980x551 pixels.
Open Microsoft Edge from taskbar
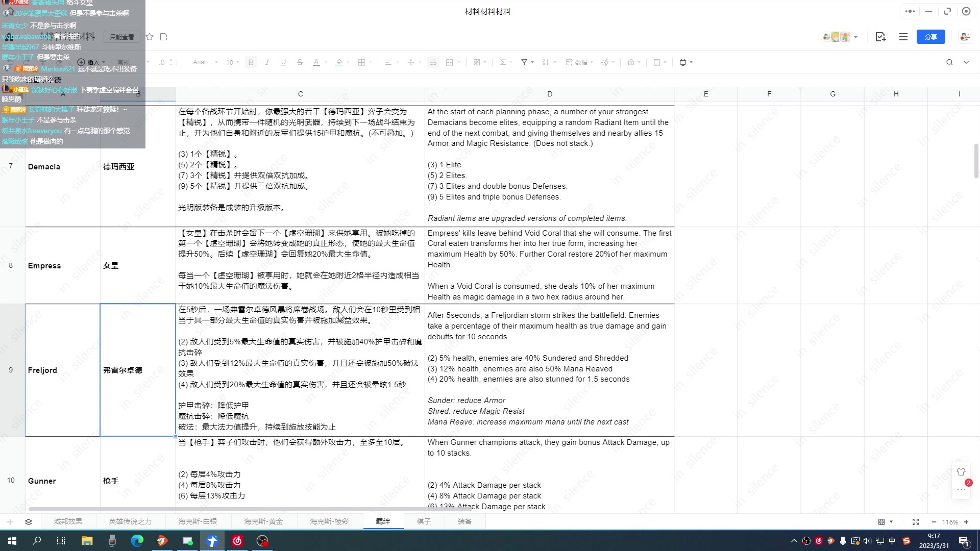137,541
